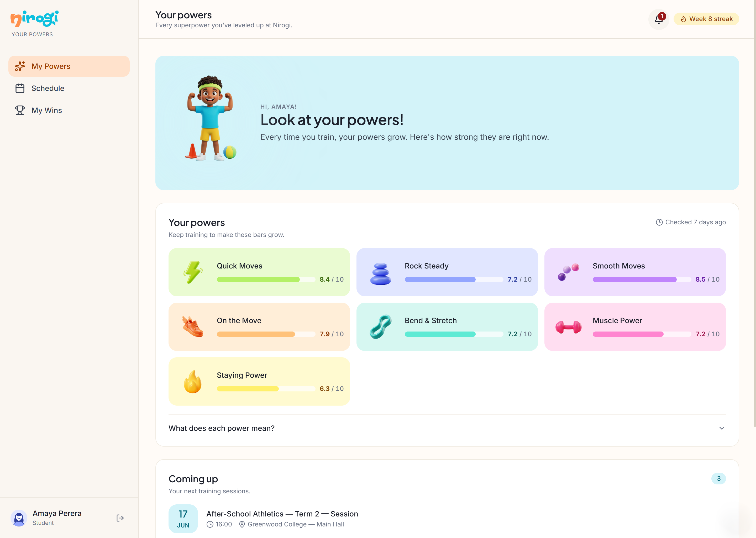Click the Coming up heading
Viewport: 756px width, 538px height.
click(193, 479)
